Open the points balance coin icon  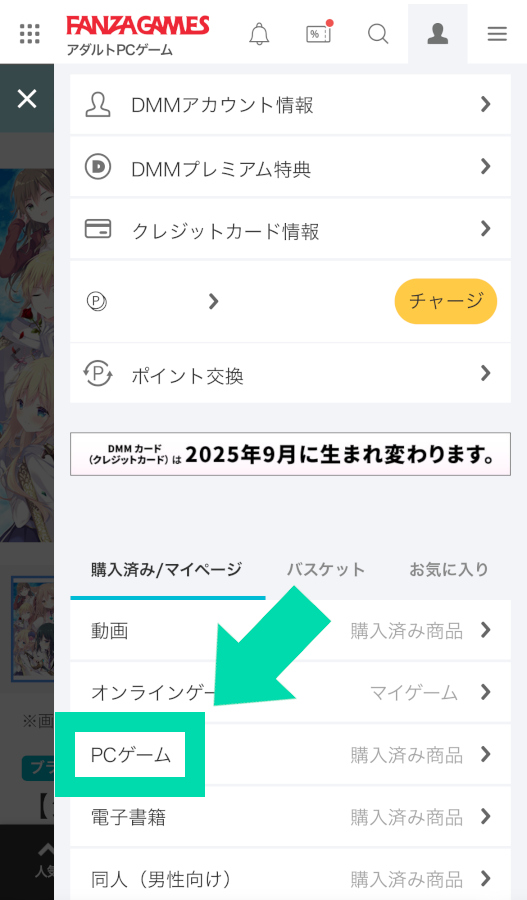[96, 301]
